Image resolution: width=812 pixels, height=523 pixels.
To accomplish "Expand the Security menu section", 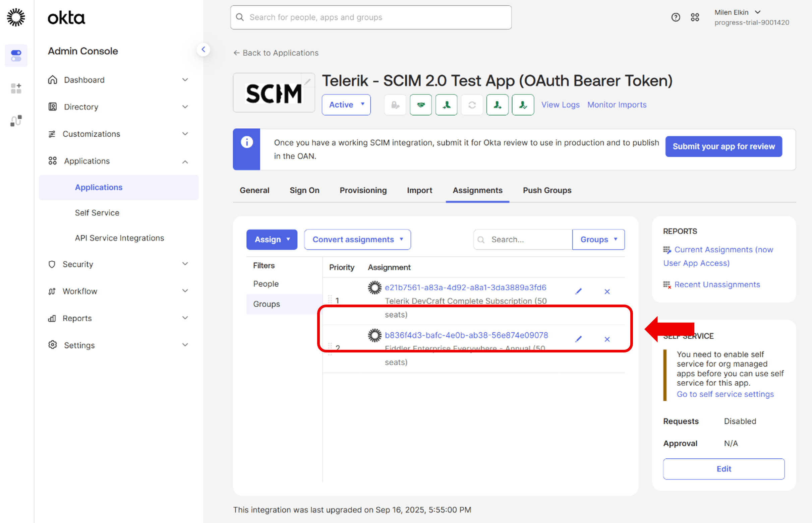I will pos(119,264).
